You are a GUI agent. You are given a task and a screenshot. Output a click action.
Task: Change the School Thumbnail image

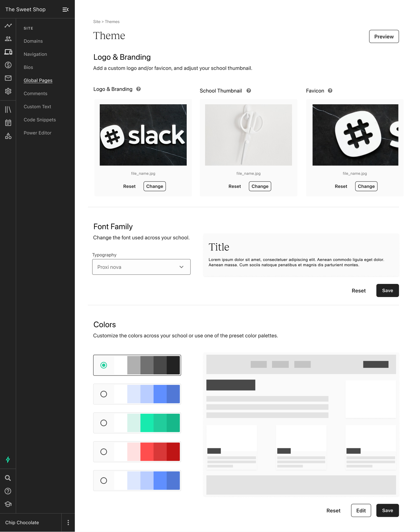pos(260,186)
